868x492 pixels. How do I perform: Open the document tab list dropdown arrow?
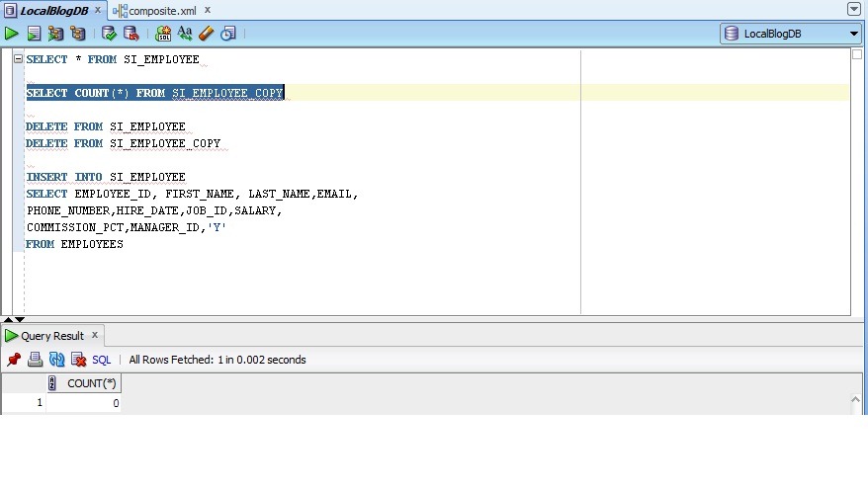[x=854, y=9]
